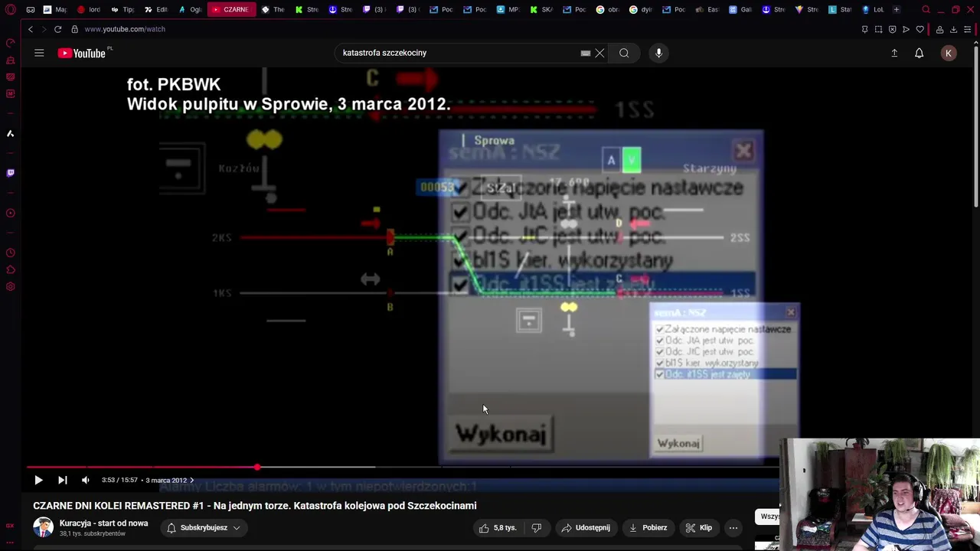
Task: Switch to the 'Tipp' tab
Action: click(x=122, y=10)
